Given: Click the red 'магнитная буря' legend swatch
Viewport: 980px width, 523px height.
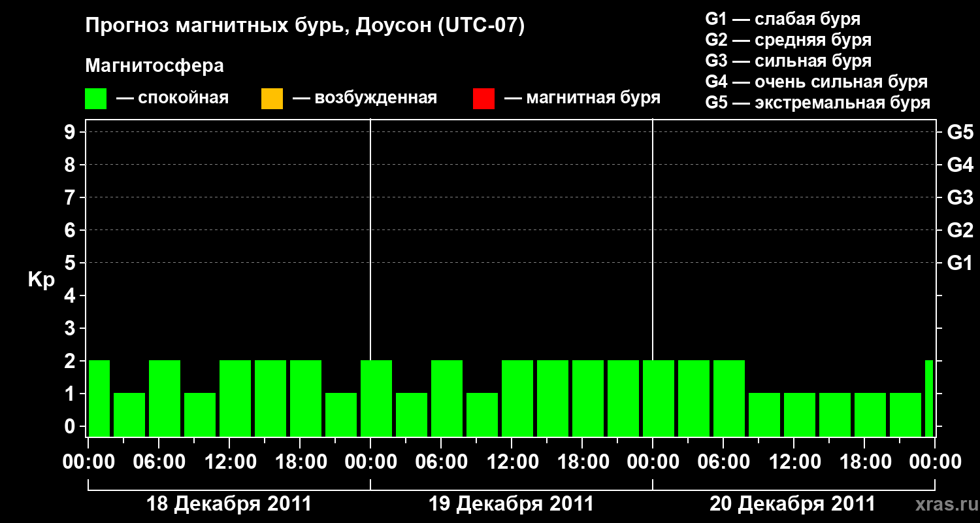Looking at the screenshot, I should point(483,99).
